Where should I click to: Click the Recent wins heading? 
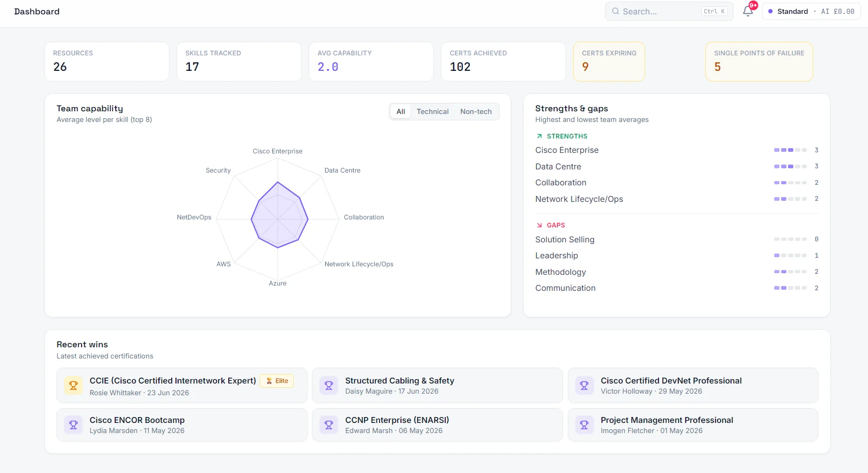pyautogui.click(x=82, y=345)
